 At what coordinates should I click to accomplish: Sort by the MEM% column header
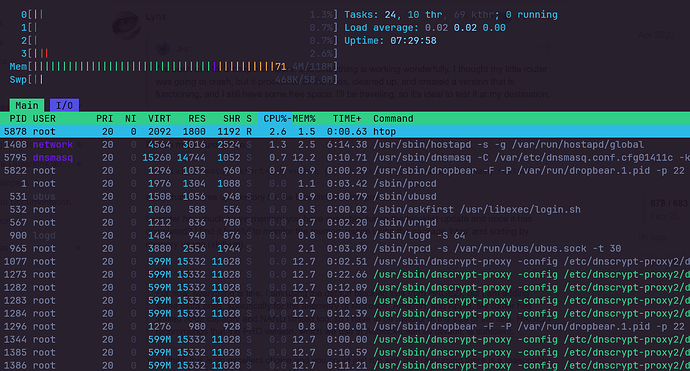click(304, 119)
